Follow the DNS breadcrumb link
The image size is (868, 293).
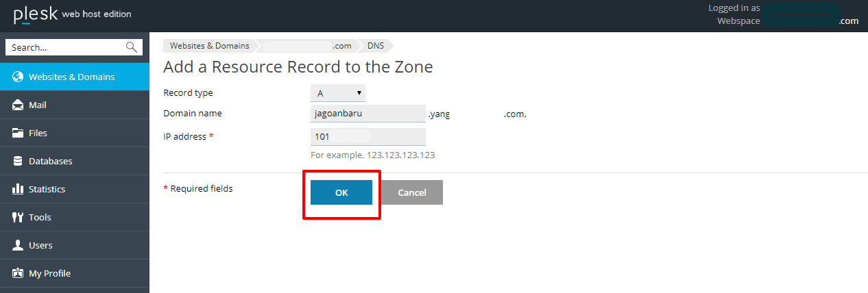pyautogui.click(x=375, y=46)
